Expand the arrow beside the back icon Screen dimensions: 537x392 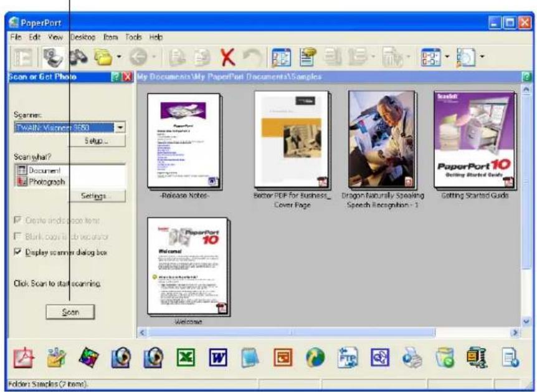(x=154, y=56)
